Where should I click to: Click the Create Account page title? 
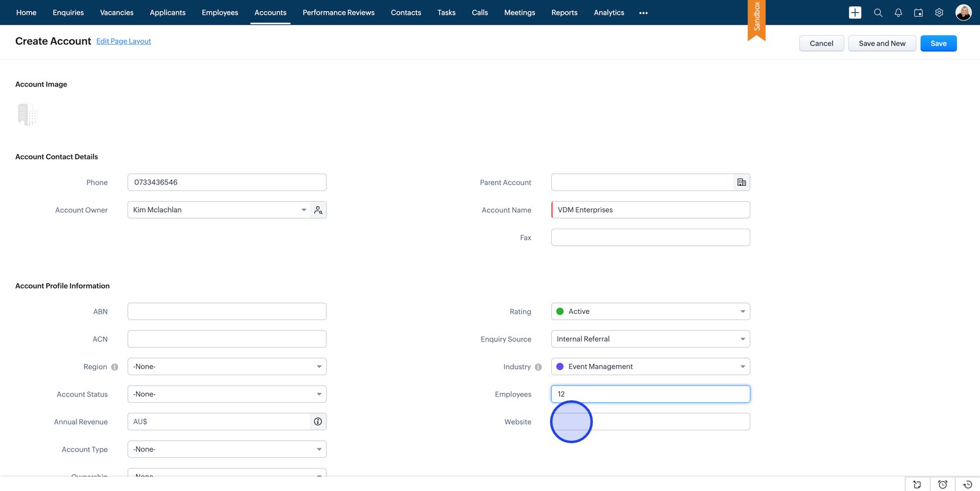coord(53,41)
